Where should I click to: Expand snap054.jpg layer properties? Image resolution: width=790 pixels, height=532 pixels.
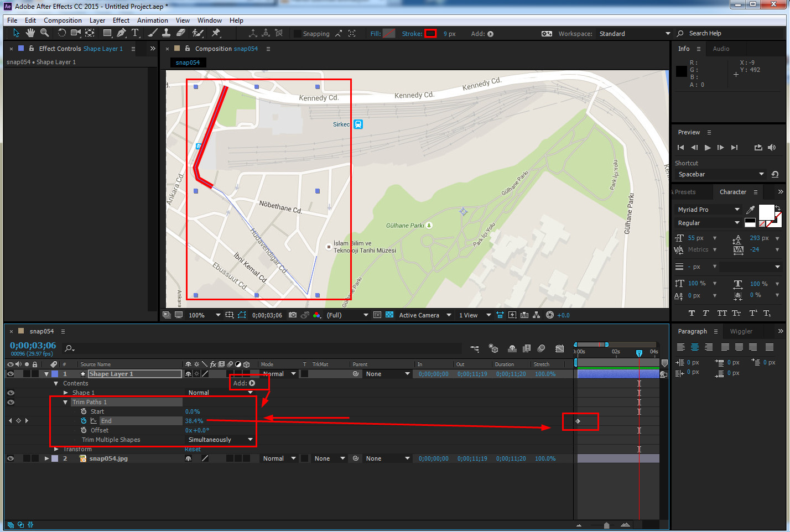[x=46, y=458]
